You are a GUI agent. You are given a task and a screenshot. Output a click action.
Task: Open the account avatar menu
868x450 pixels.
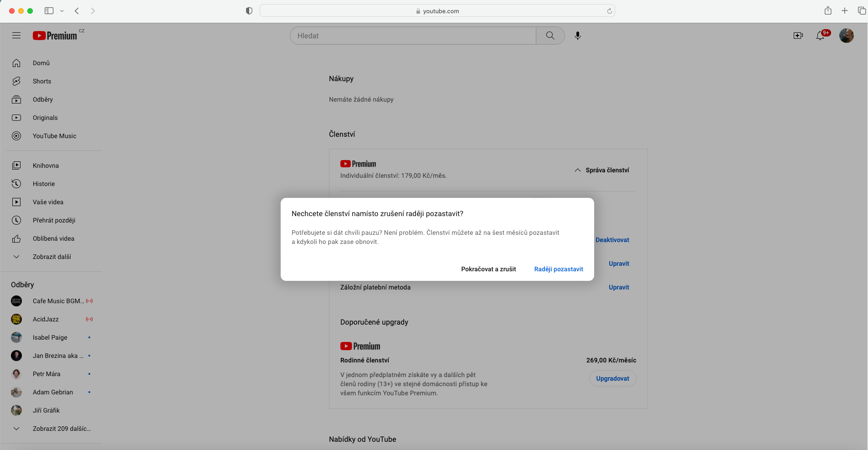point(846,36)
